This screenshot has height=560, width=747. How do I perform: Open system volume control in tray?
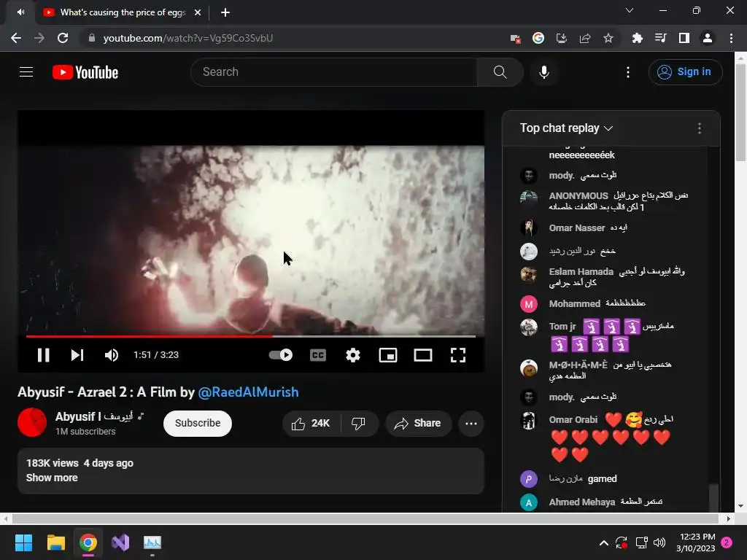pyautogui.click(x=659, y=542)
